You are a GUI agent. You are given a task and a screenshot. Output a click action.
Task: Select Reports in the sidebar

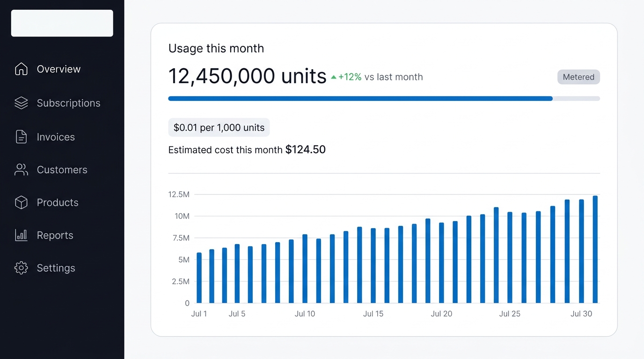point(55,236)
